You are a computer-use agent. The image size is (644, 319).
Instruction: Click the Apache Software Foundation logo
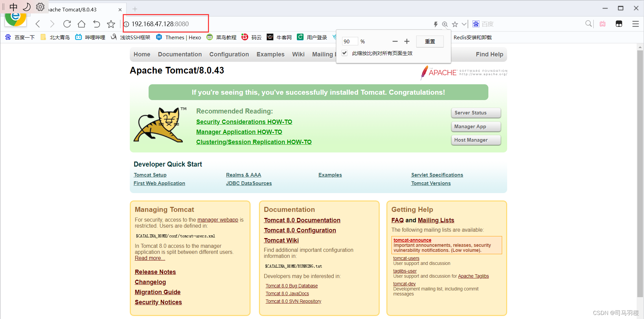click(464, 72)
